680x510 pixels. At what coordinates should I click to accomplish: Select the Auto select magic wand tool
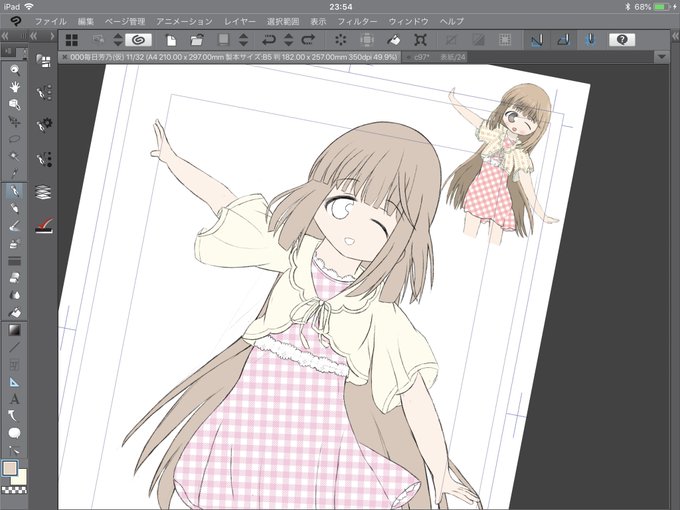[15, 156]
